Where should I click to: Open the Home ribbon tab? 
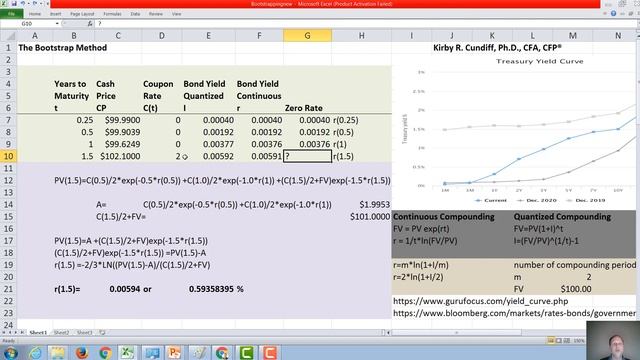(35, 14)
